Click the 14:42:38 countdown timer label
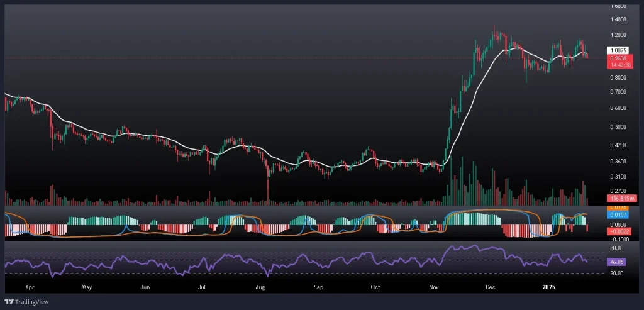The image size is (644, 310). click(618, 64)
